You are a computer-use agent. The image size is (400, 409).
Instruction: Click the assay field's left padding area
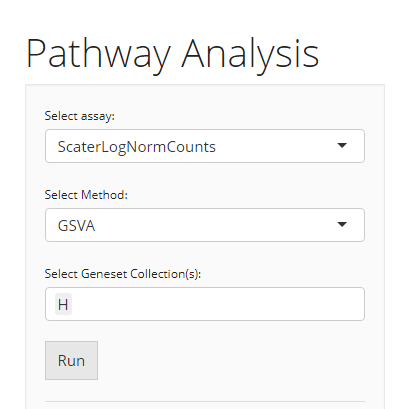pyautogui.click(x=51, y=146)
